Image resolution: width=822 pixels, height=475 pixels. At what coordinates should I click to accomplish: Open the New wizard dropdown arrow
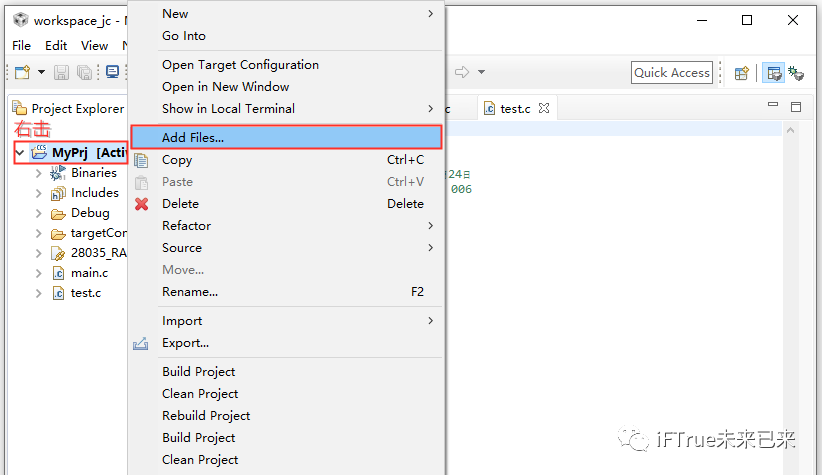[41, 72]
